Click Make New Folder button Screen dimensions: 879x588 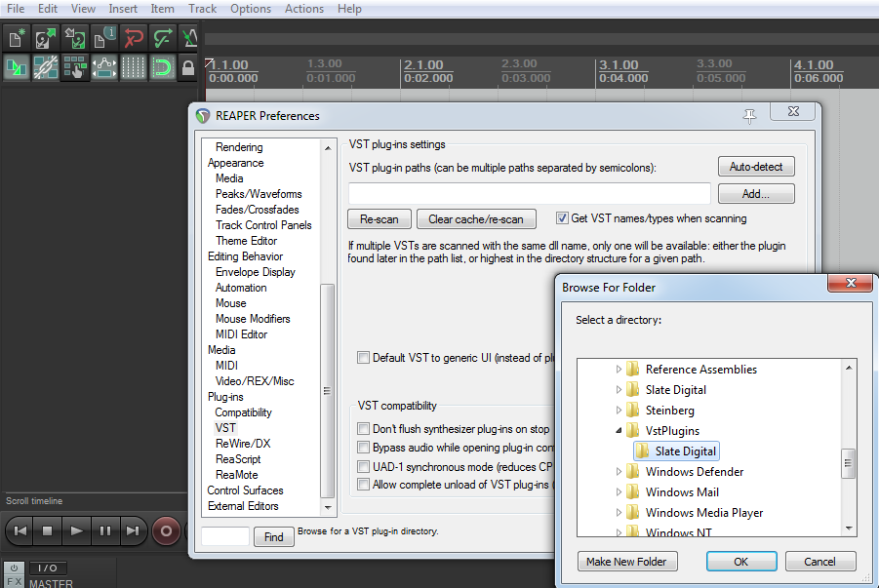[627, 561]
